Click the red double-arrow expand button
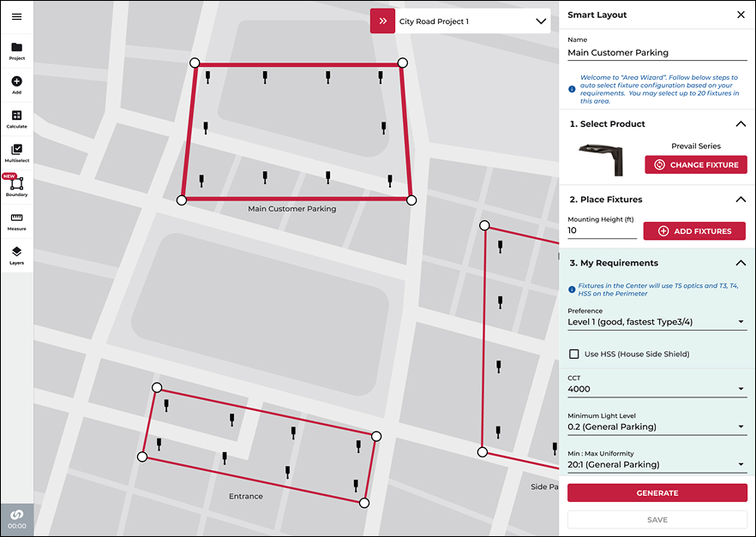Image resolution: width=756 pixels, height=537 pixels. pos(383,21)
